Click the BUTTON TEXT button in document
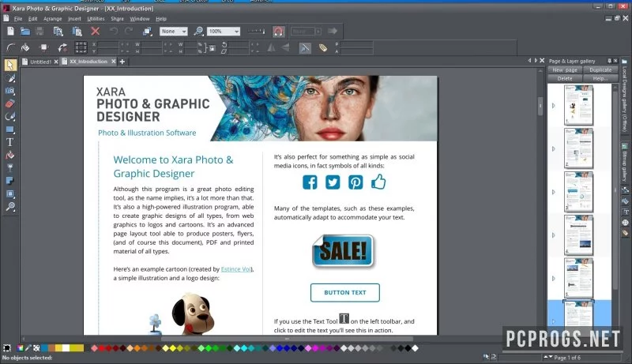The image size is (632, 364). 345,292
